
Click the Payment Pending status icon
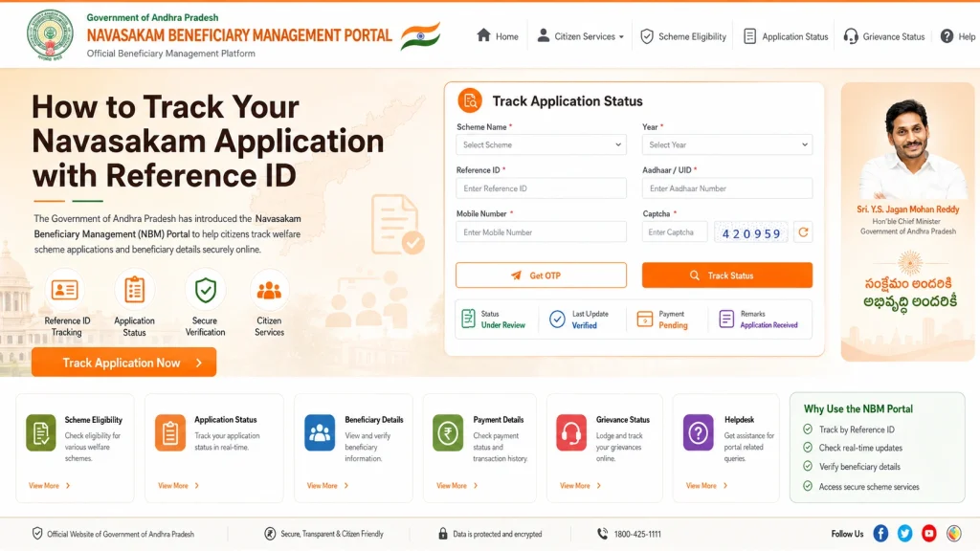644,320
